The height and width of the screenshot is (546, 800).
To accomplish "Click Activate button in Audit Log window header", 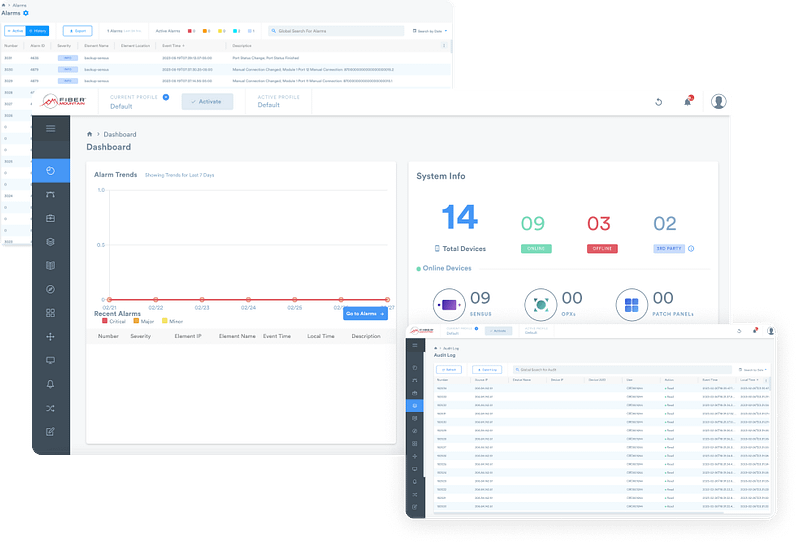I will (x=498, y=331).
